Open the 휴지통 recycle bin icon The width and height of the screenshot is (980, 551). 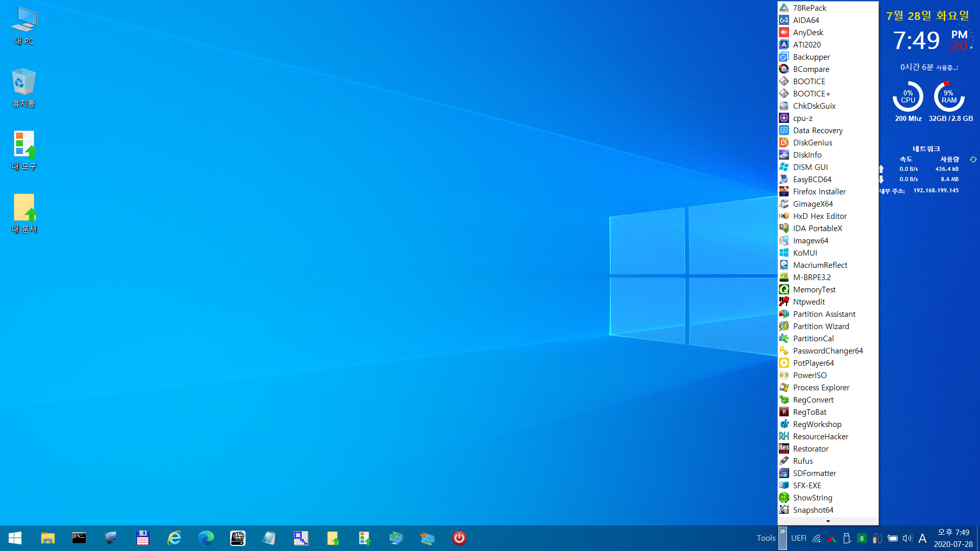pyautogui.click(x=24, y=88)
